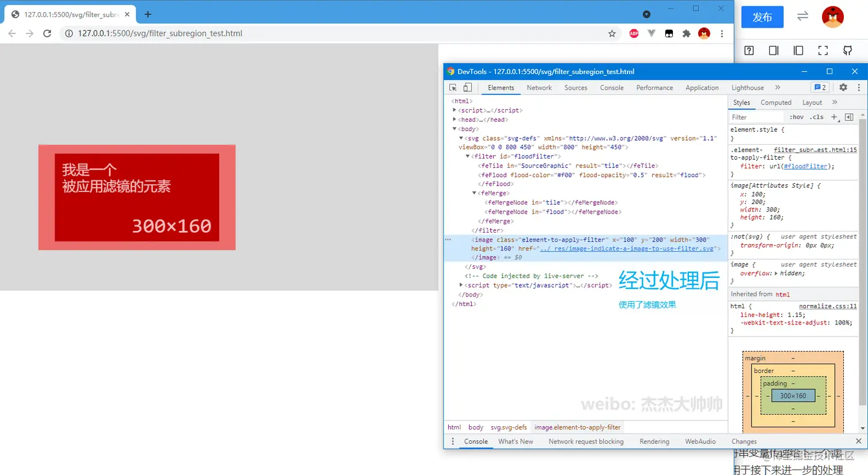Select body in breadcrumb bar
Image resolution: width=868 pixels, height=475 pixels.
[476, 427]
